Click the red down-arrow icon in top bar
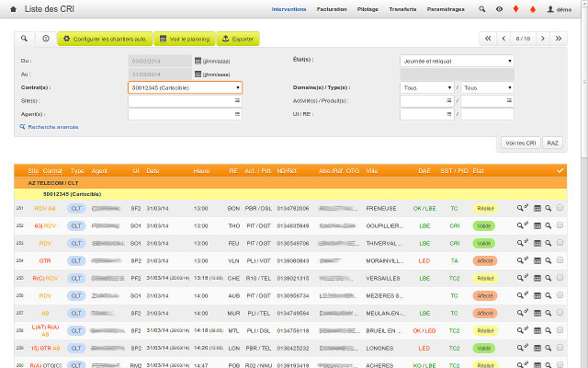Screen dimensions: 588x368 (x=515, y=9)
